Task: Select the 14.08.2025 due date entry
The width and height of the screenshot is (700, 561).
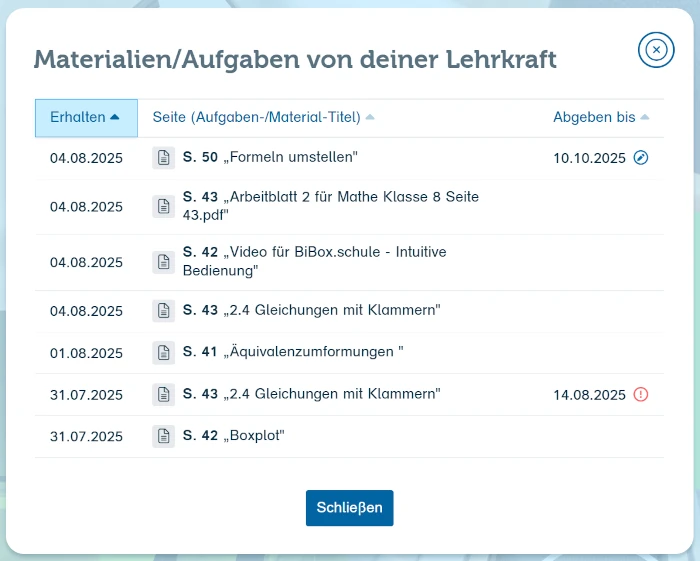Action: coord(589,395)
